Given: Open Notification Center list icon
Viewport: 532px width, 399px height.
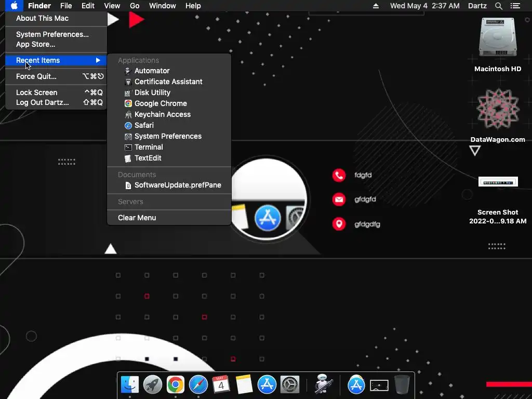Looking at the screenshot, I should point(515,6).
